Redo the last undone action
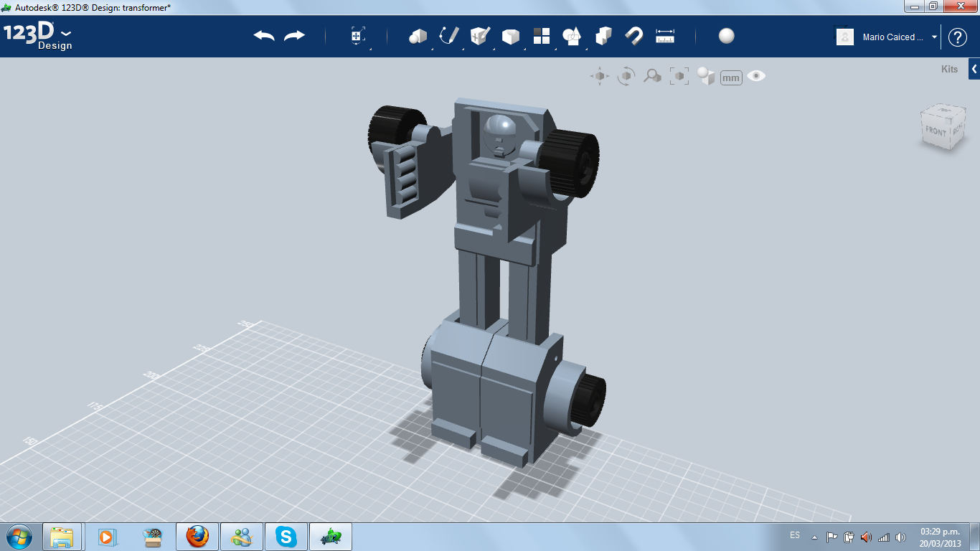 tap(294, 36)
